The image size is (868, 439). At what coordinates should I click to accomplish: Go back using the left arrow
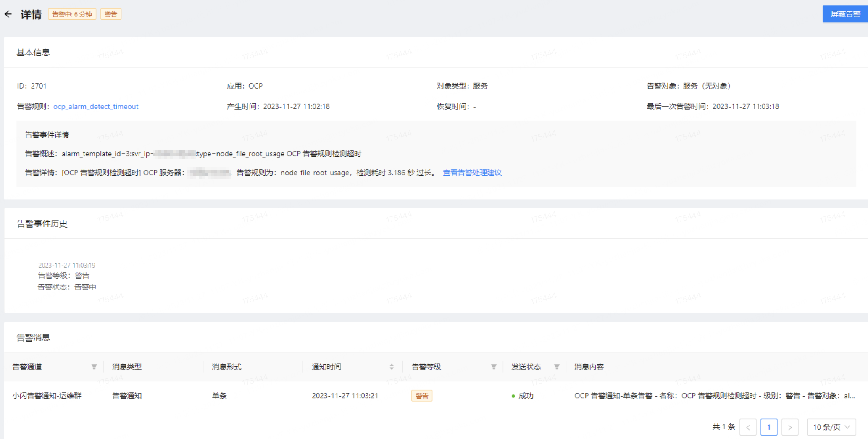point(8,14)
